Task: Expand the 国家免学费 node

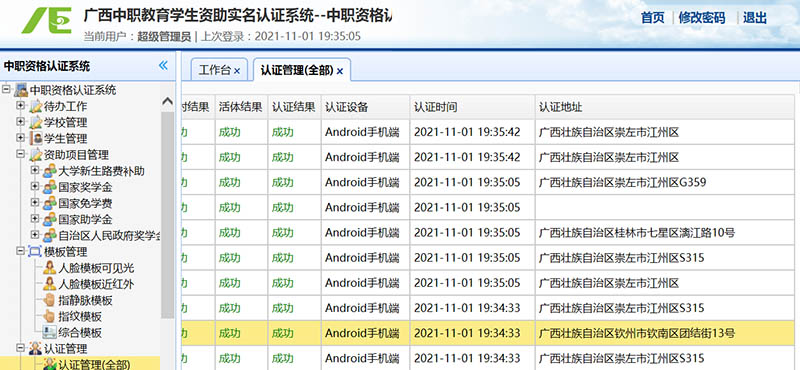Action: 35,203
